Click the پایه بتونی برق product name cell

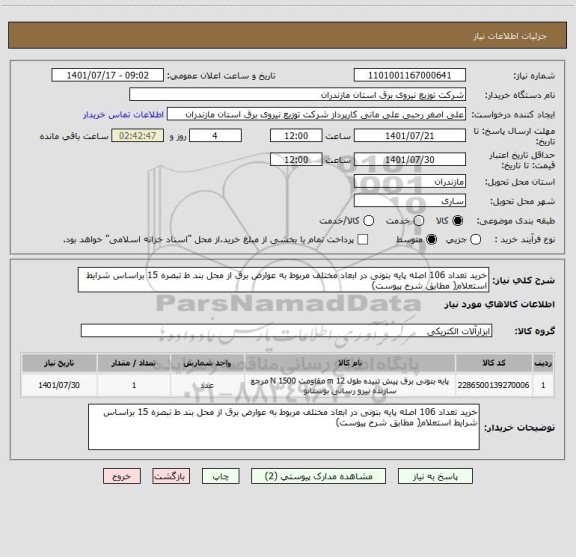pos(350,385)
